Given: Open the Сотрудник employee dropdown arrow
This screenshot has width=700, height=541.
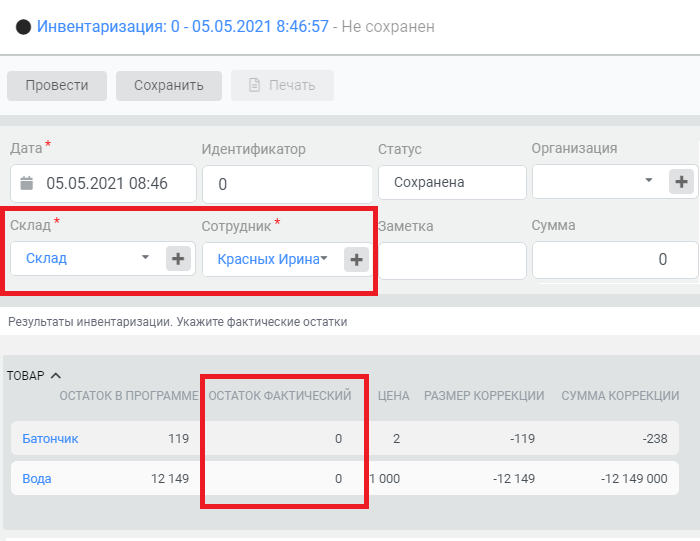Looking at the screenshot, I should [324, 258].
